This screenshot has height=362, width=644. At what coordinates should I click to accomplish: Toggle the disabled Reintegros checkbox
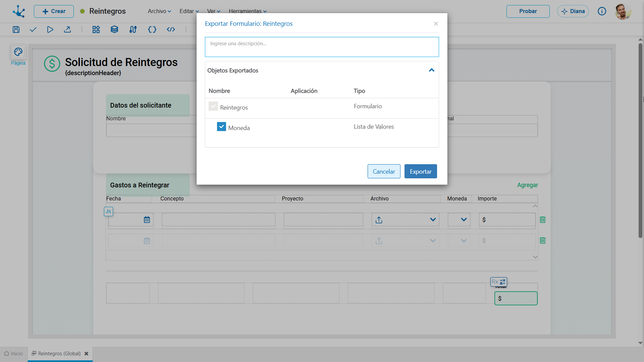[213, 106]
